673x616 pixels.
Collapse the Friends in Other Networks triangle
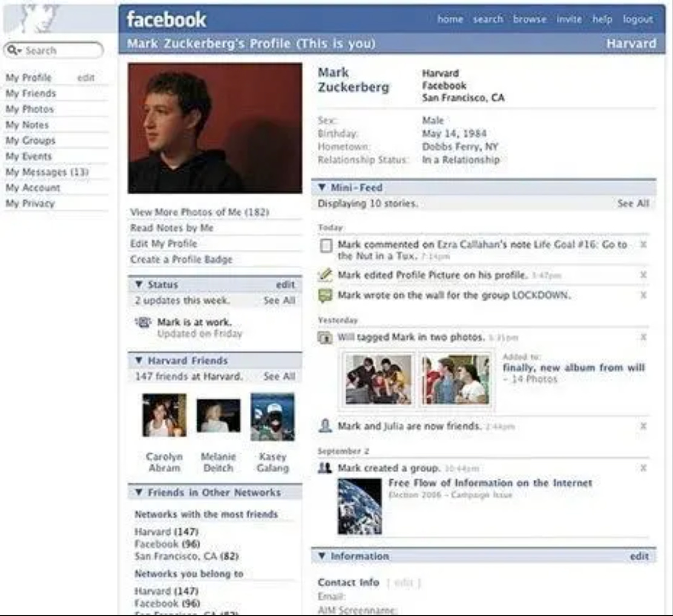(139, 492)
